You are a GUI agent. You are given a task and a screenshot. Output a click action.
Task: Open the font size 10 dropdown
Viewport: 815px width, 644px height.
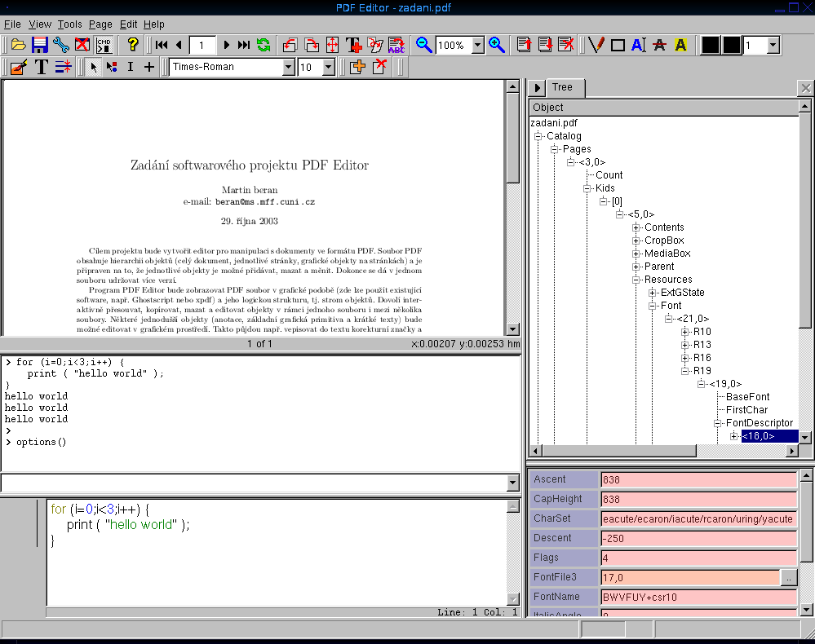(328, 67)
